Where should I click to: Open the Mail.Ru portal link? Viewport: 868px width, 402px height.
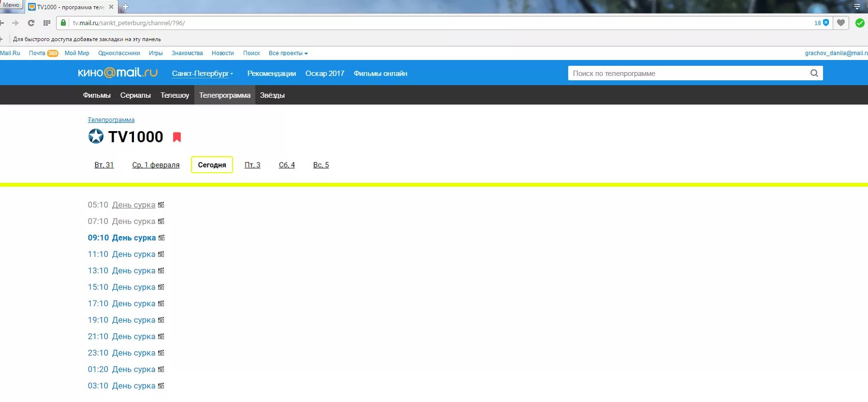click(x=10, y=53)
